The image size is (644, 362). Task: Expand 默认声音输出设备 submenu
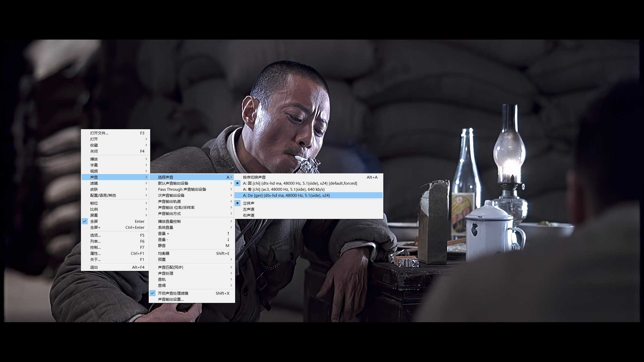click(192, 183)
